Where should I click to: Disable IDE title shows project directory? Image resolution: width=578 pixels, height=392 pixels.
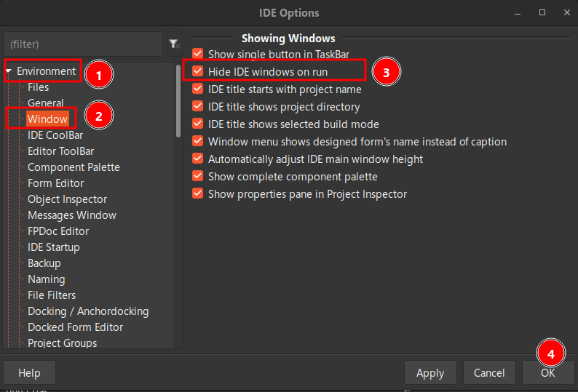pyautogui.click(x=197, y=107)
